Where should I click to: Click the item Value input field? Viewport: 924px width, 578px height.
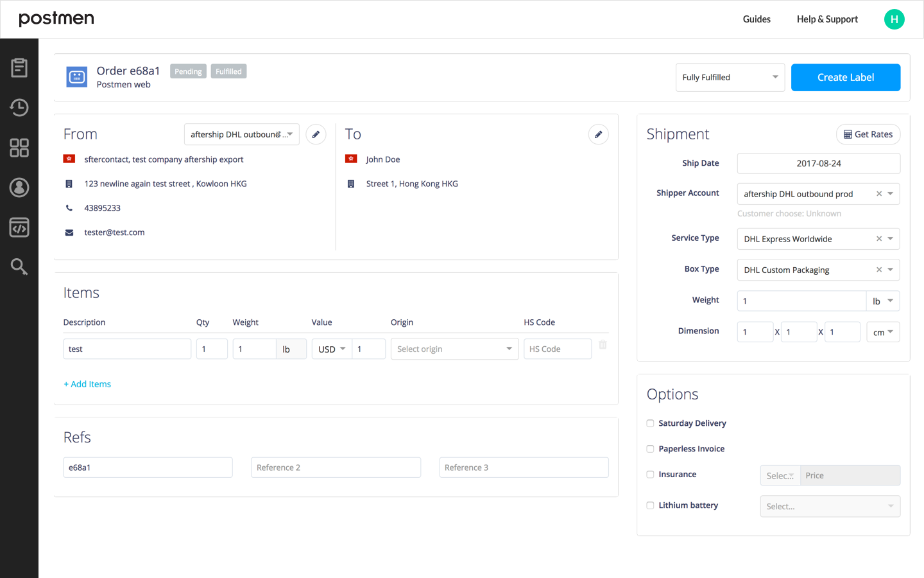tap(369, 349)
